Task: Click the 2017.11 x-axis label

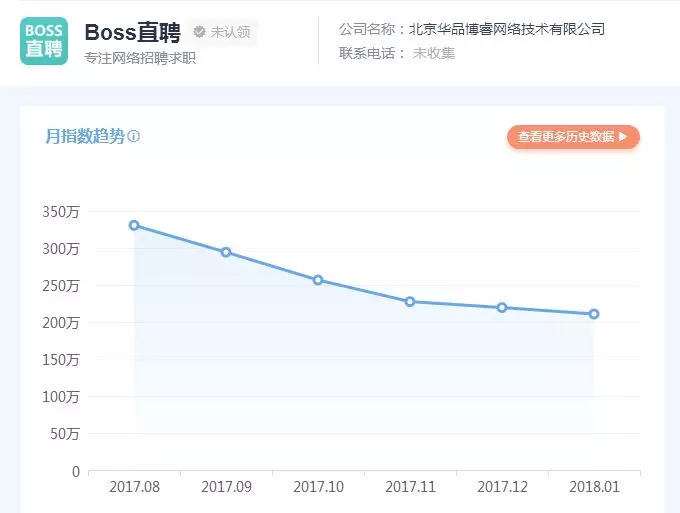Action: (x=410, y=487)
